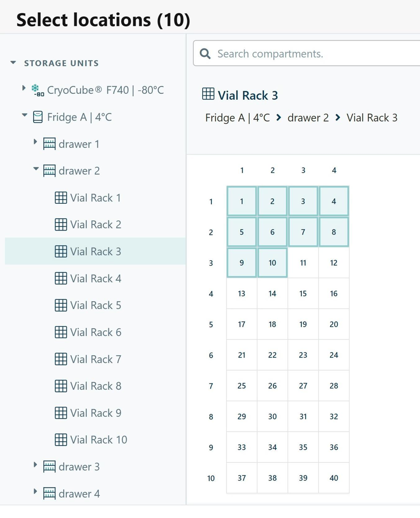Click the grid icon beside Vial Rack 3 heading
This screenshot has width=420, height=518.
(208, 94)
